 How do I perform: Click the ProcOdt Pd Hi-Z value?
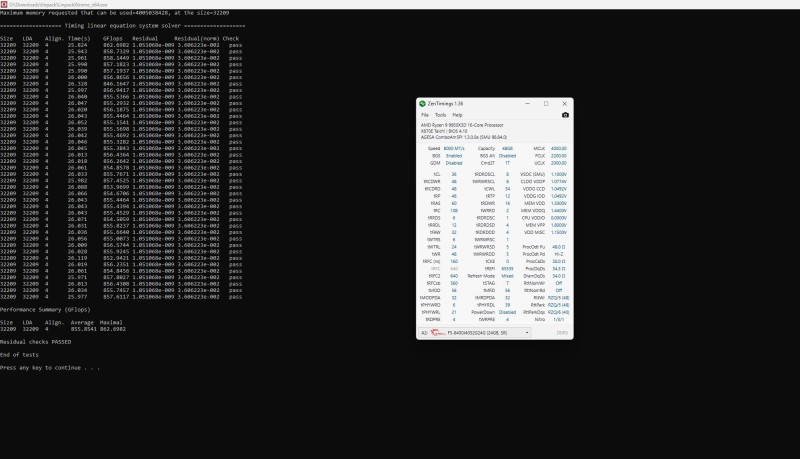point(559,254)
